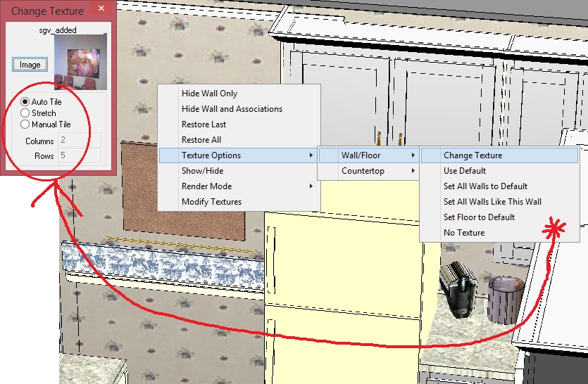
Task: Click Change Texture menu item
Action: pyautogui.click(x=473, y=155)
